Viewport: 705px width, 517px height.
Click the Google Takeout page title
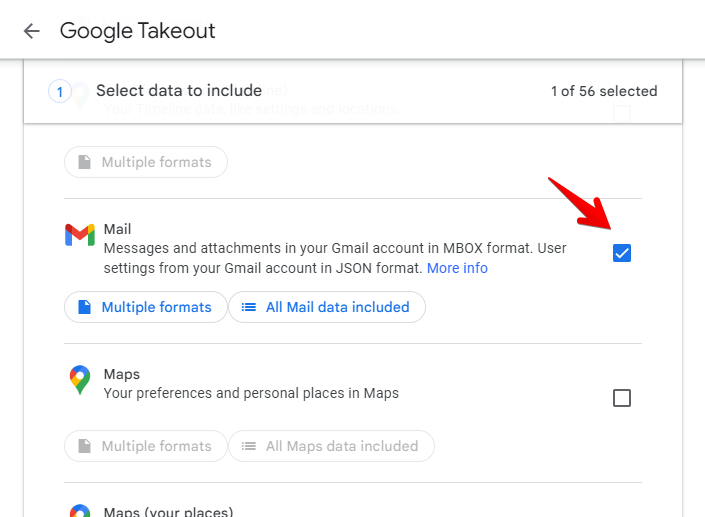click(x=138, y=31)
